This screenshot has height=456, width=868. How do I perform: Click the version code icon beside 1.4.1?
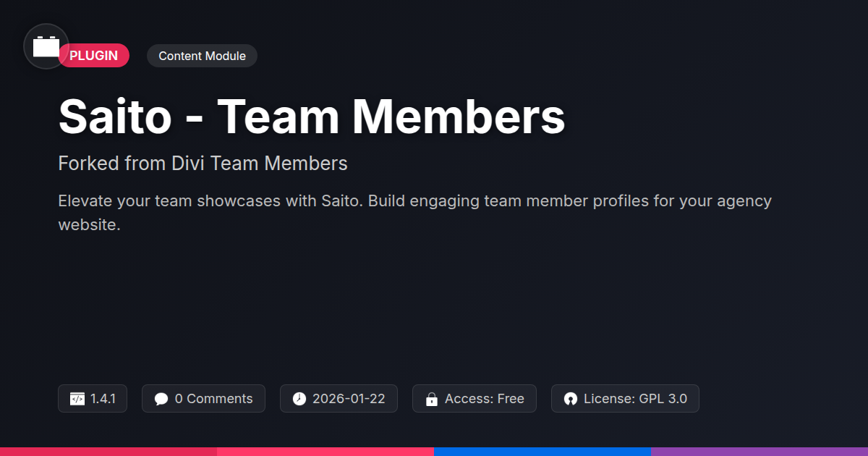(x=77, y=399)
